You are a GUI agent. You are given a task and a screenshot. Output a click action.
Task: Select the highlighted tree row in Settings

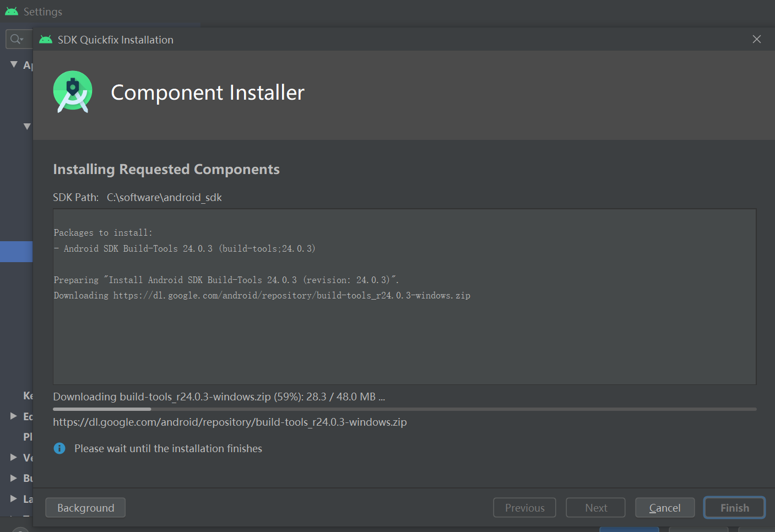point(17,252)
